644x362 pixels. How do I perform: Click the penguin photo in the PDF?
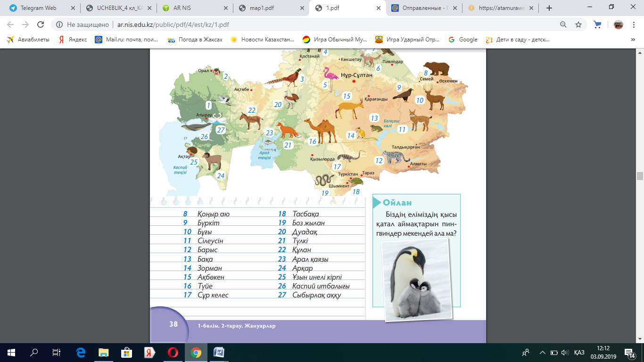pyautogui.click(x=417, y=280)
